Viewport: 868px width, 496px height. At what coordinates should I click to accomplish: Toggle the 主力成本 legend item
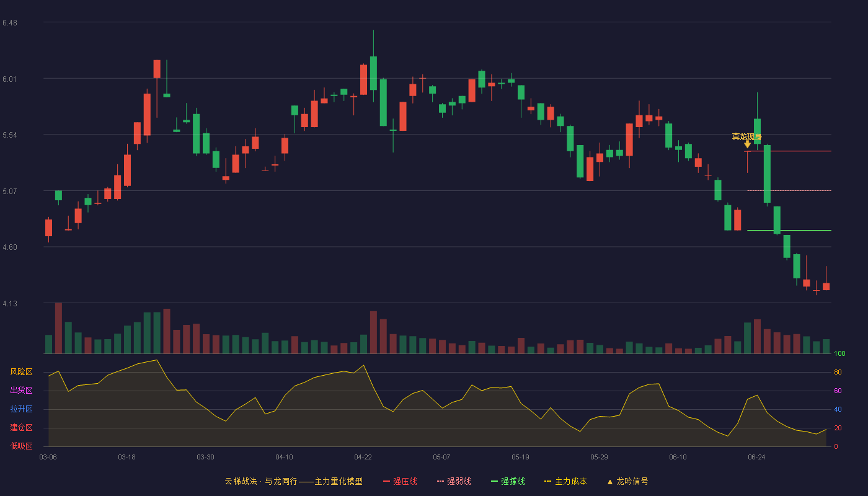(x=565, y=481)
